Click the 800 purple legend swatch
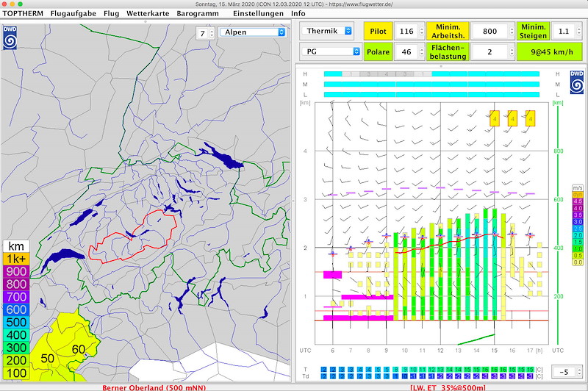The height and width of the screenshot is (391, 588). click(16, 284)
